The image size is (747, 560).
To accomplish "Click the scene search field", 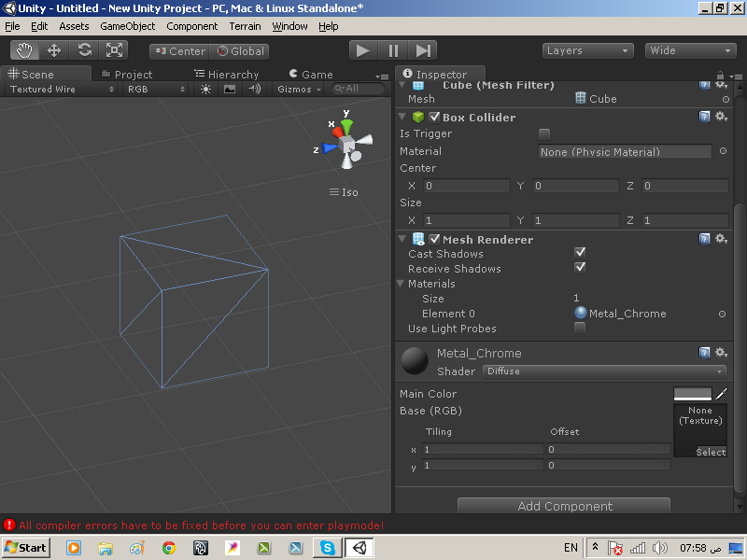I will tap(358, 89).
